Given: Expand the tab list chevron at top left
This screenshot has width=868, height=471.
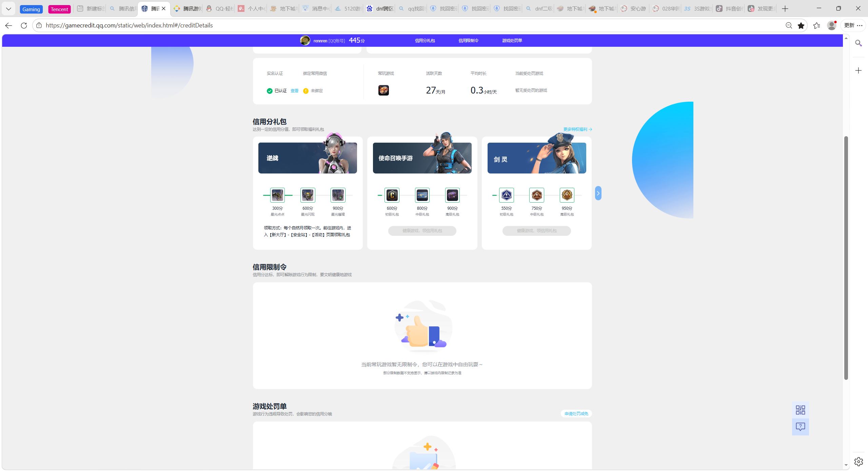Looking at the screenshot, I should click(x=8, y=9).
